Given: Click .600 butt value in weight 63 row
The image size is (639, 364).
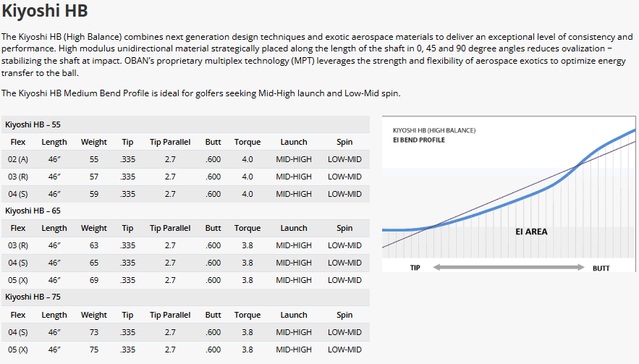Looking at the screenshot, I should pos(213,245).
